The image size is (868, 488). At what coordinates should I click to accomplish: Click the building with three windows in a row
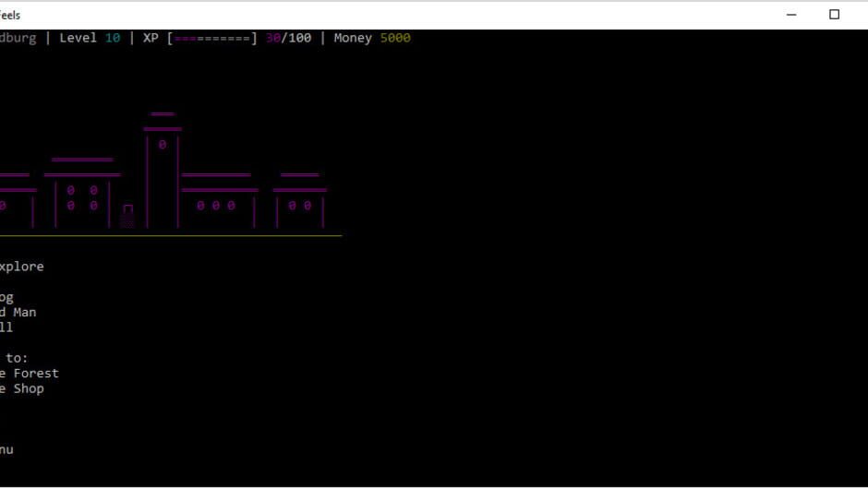click(216, 206)
